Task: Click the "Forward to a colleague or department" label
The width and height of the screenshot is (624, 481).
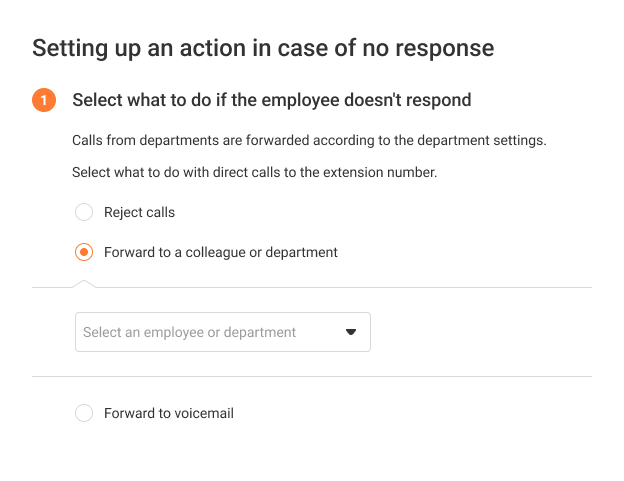Action: tap(220, 253)
